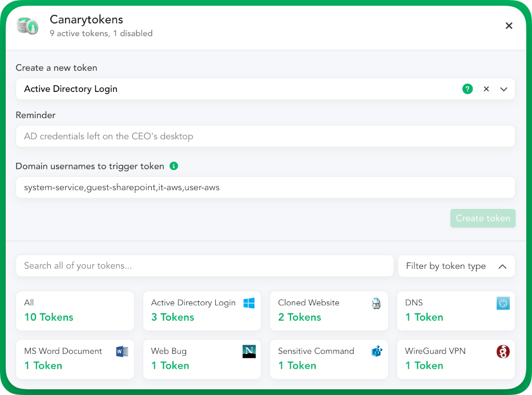Click the Canarytokens coins logo icon
The width and height of the screenshot is (532, 395).
[x=27, y=26]
